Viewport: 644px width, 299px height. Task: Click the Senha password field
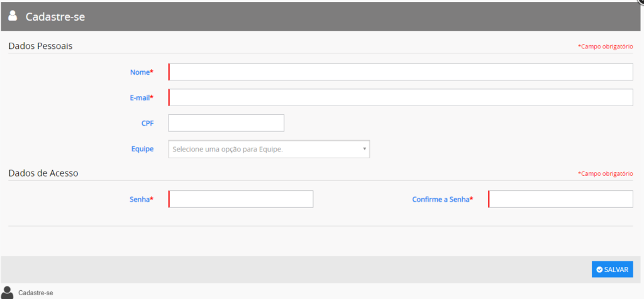click(x=241, y=199)
